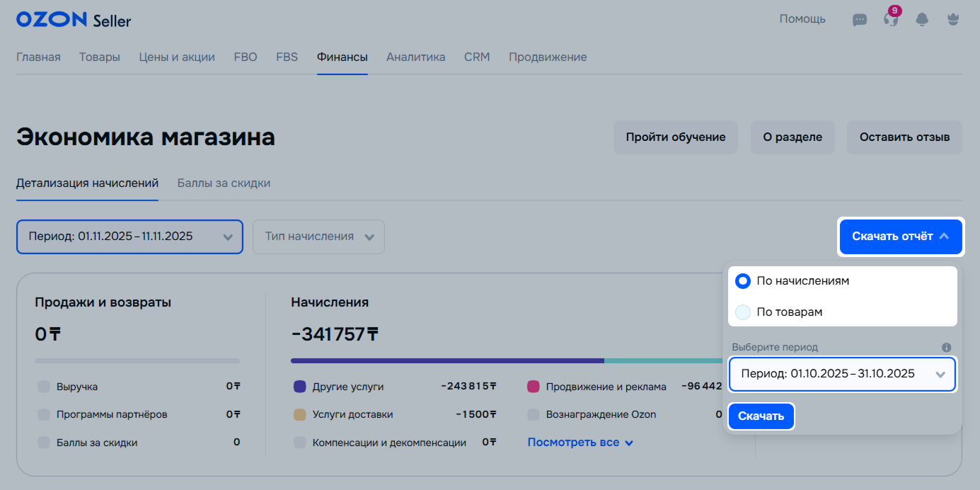Select the По начислениям radio option
980x490 pixels.
click(743, 281)
